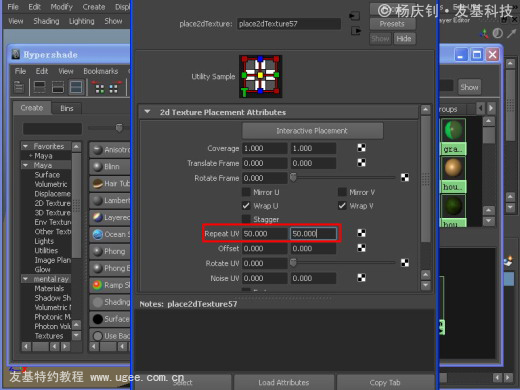Click the Utility Sample placement swatch
Screen dimensions: 520x390
[260, 76]
